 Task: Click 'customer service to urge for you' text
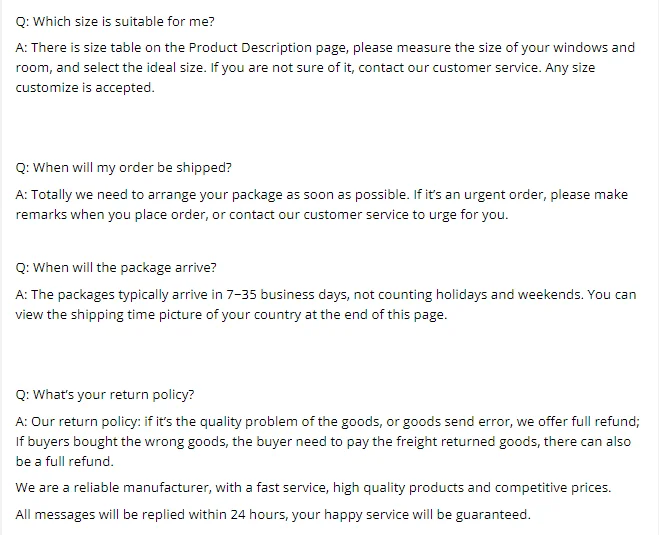[406, 215]
